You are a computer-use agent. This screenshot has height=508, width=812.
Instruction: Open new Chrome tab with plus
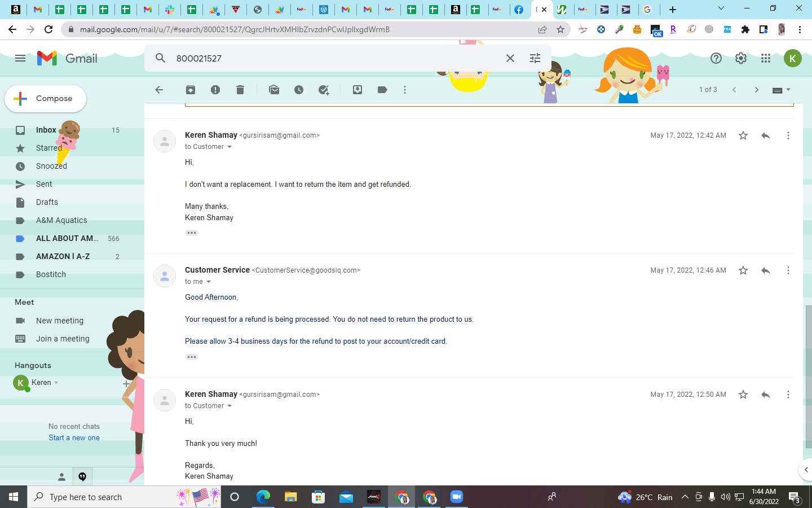pos(673,9)
